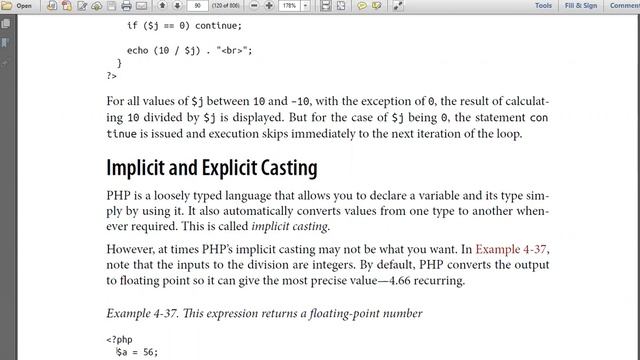
Task: Click the send by email envelope icon
Action: [x=141, y=6]
